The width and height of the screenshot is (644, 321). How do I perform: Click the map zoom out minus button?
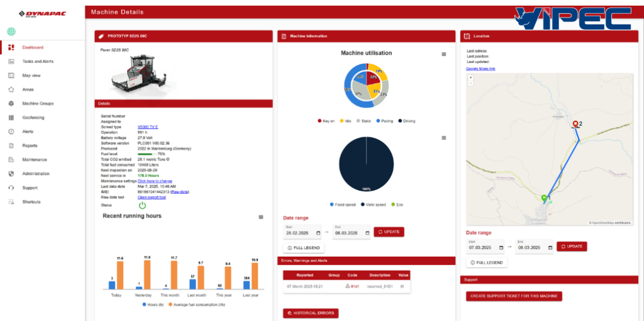click(x=470, y=83)
